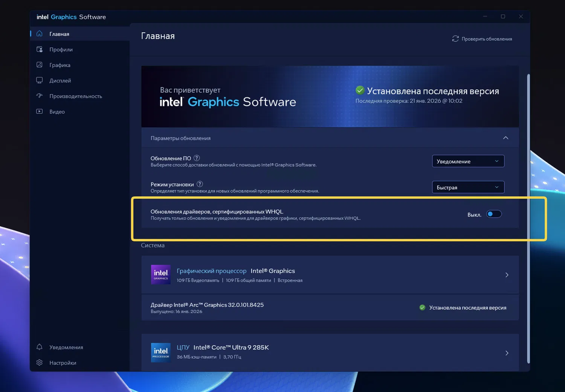Click the 36 МБ кэш-памяти text
The height and width of the screenshot is (392, 565).
197,357
